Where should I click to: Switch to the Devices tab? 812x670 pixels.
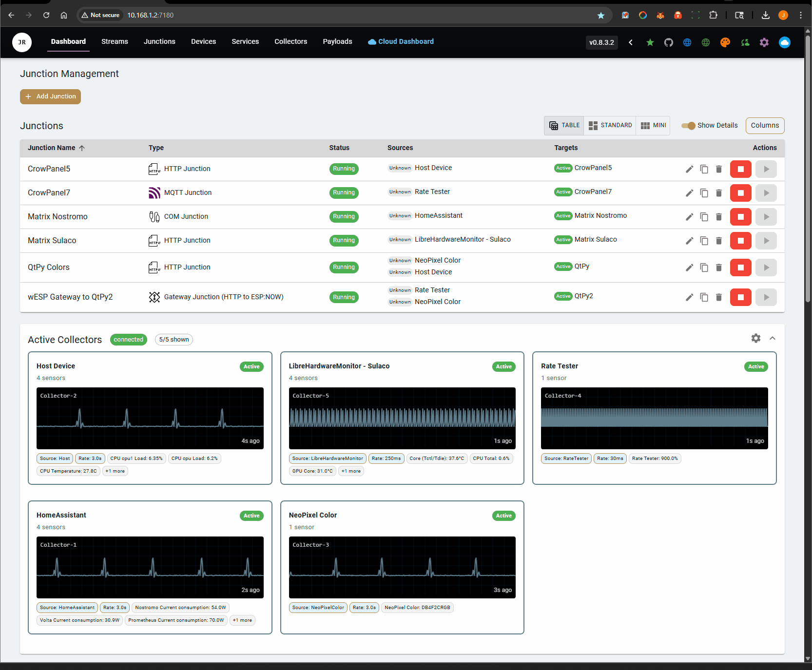click(203, 42)
